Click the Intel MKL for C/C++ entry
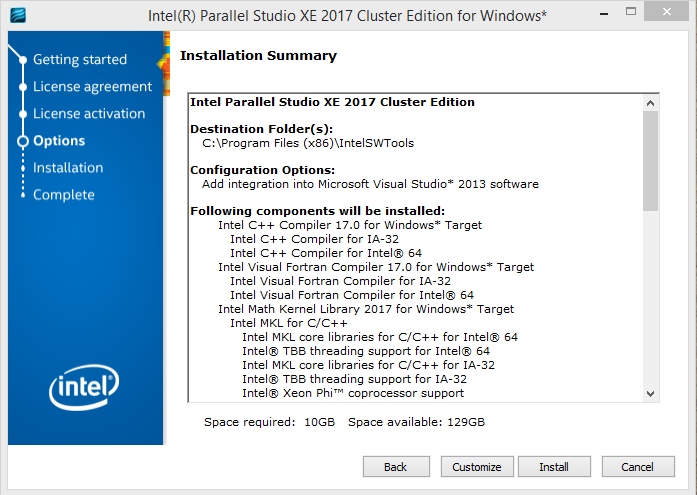 coord(289,323)
